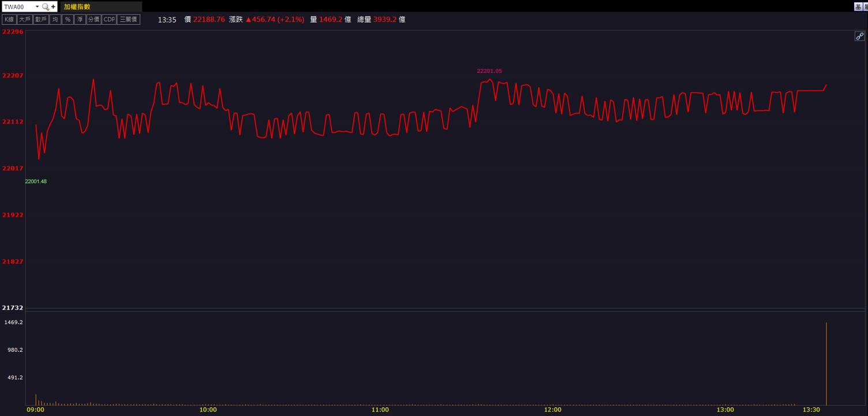Viewport: 868px width, 416px height.
Task: Click the 22296 top price axis label
Action: coord(13,32)
